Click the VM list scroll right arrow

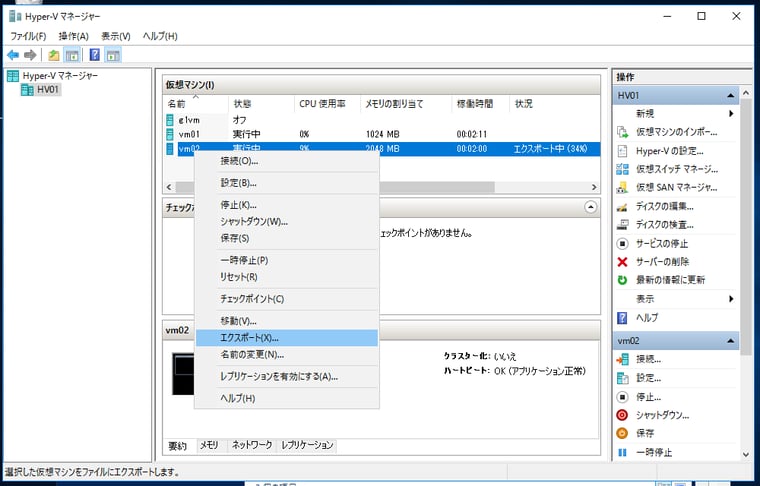tap(594, 187)
